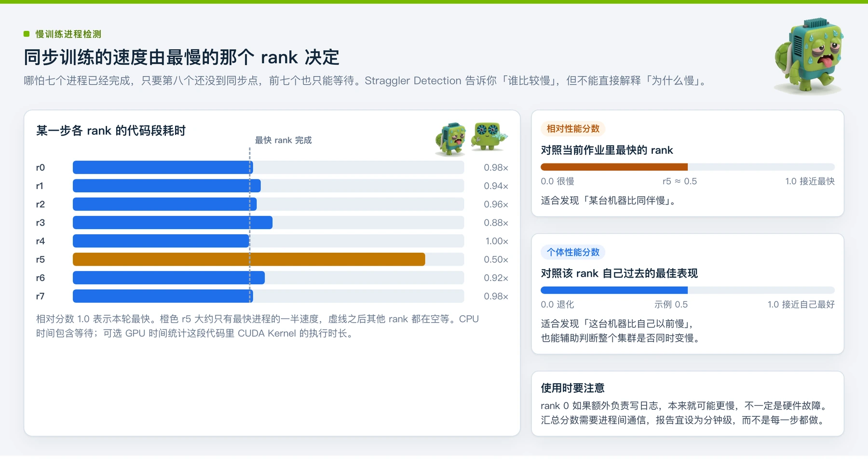Screen dimensions: 868x459
Task: Click the 1.0 接近最快 scale label
Action: (x=810, y=181)
